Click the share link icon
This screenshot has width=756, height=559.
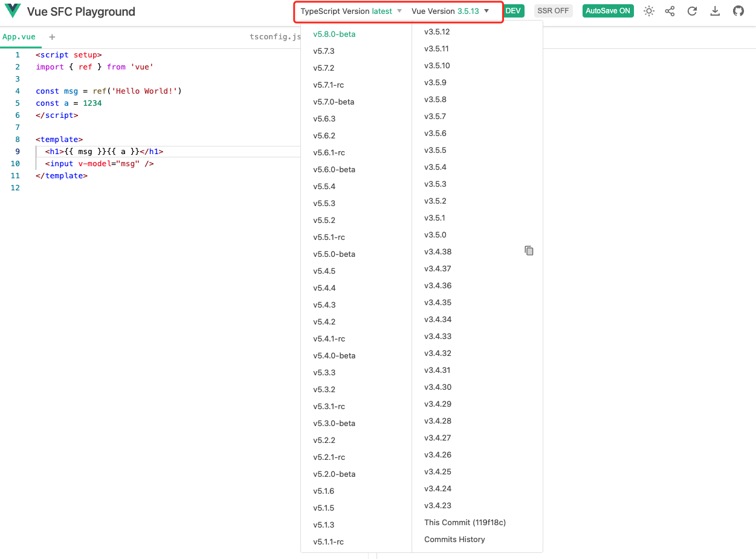click(x=670, y=11)
